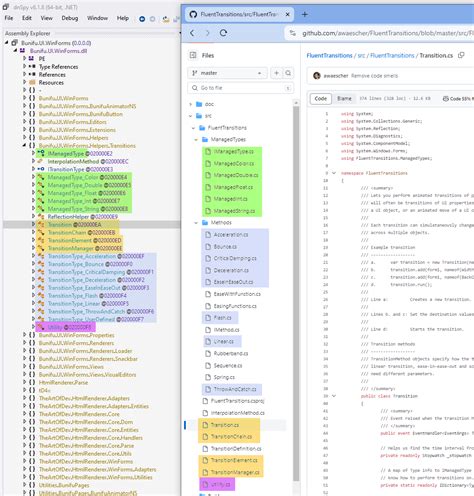This screenshot has height=496, width=474.
Task: Reload the GitHub page
Action: coord(224,33)
